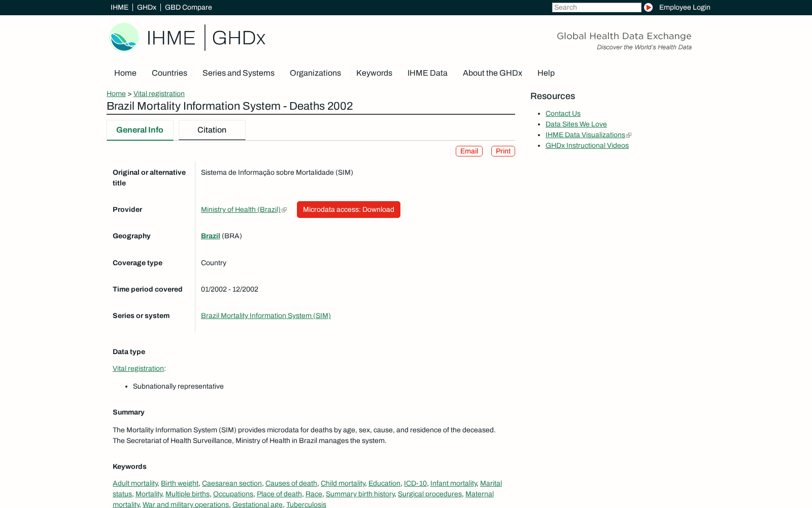Click the ICD-10 keyword

click(x=415, y=483)
